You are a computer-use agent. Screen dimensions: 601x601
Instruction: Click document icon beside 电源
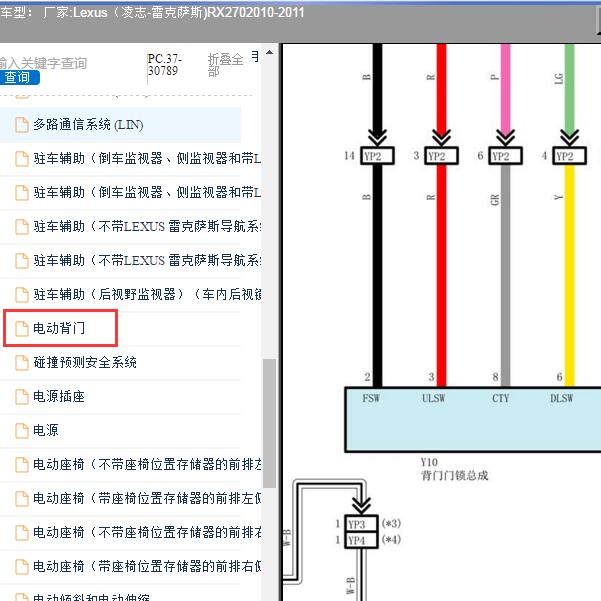pyautogui.click(x=22, y=430)
